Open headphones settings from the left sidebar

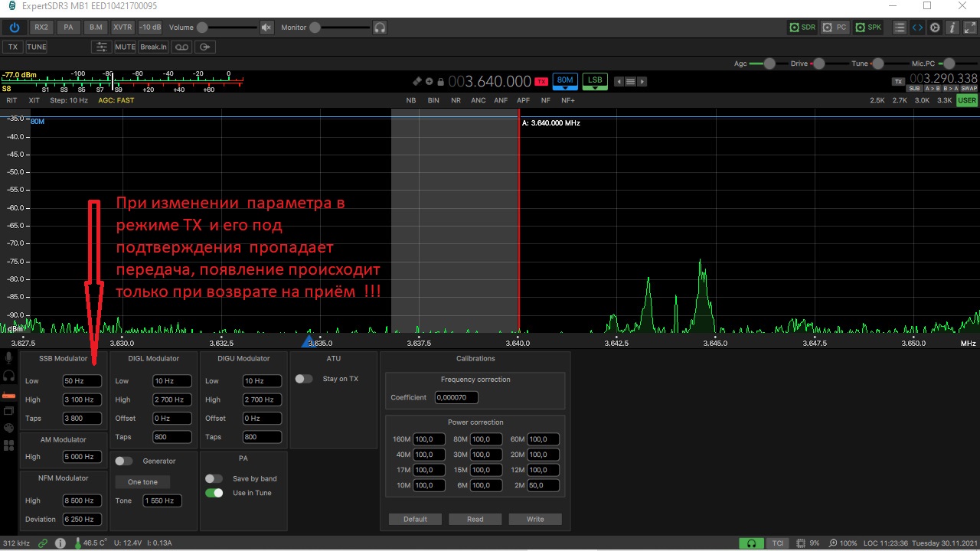click(8, 374)
